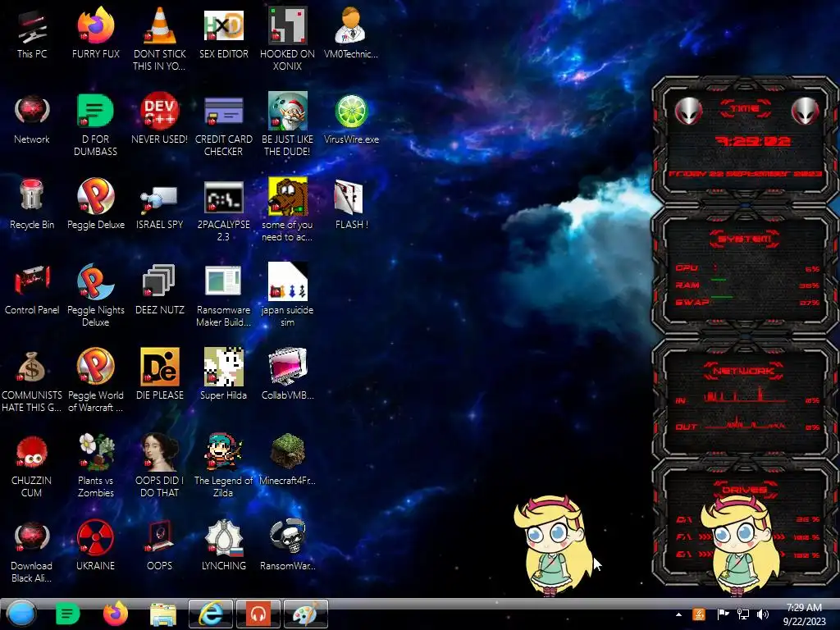Screen dimensions: 840x630
Task: Open the volume speaker tray icon
Action: (x=763, y=614)
